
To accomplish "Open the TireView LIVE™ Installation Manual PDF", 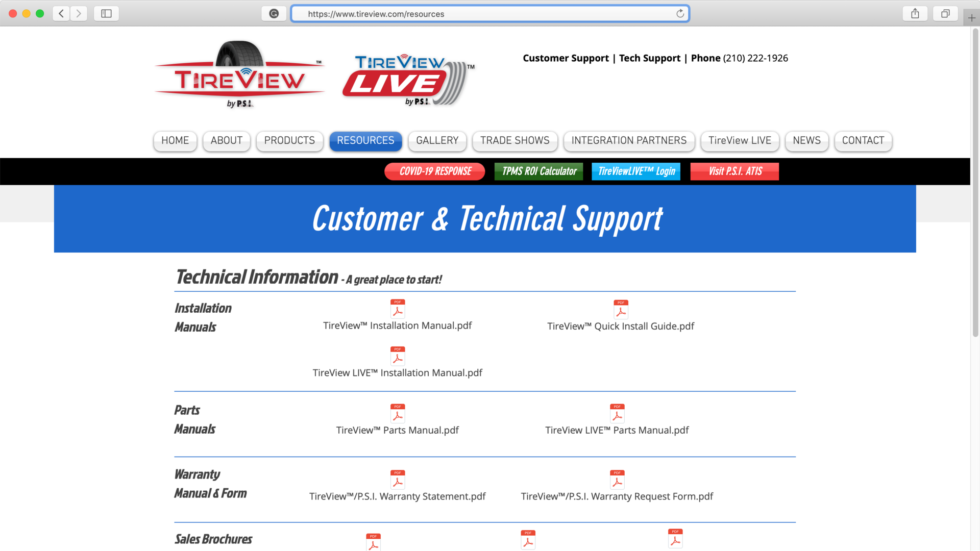I will point(397,372).
